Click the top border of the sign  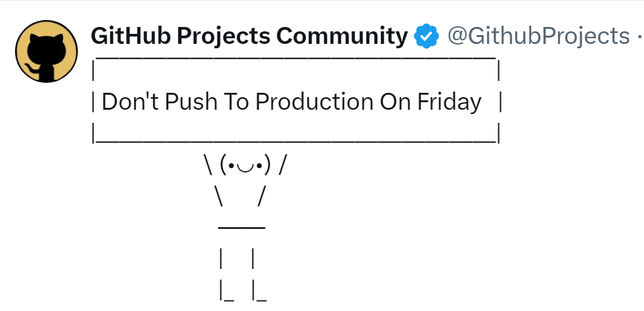click(295, 58)
